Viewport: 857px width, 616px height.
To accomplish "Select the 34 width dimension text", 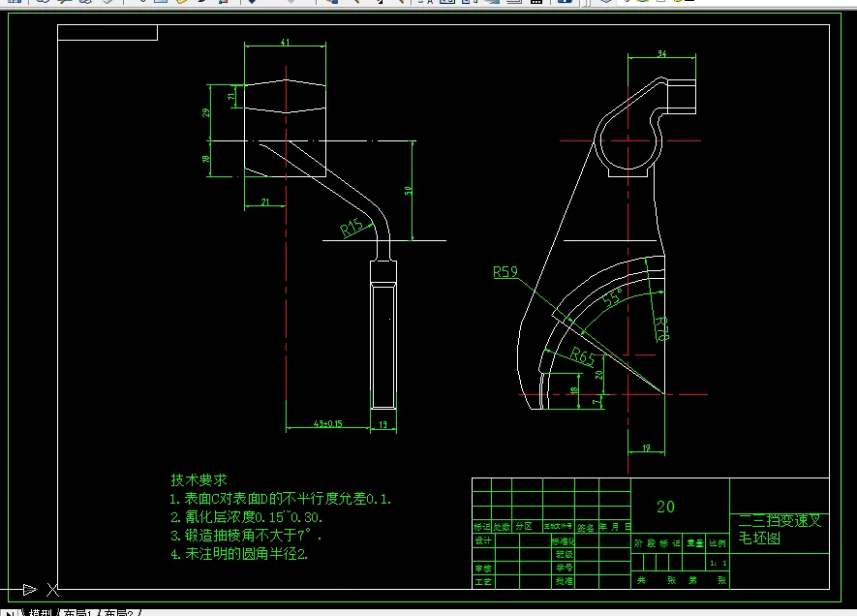I will coord(662,53).
